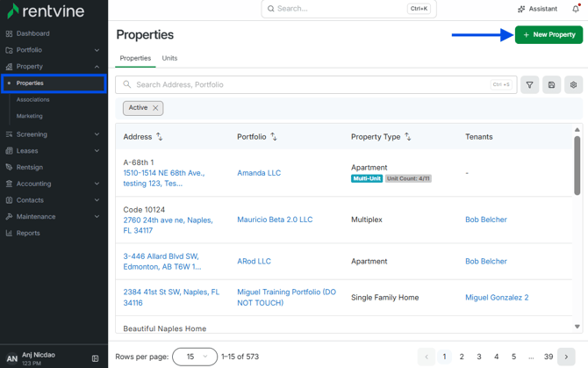This screenshot has height=368, width=588.
Task: Open Miguel Training Portfolio link
Action: coord(286,298)
